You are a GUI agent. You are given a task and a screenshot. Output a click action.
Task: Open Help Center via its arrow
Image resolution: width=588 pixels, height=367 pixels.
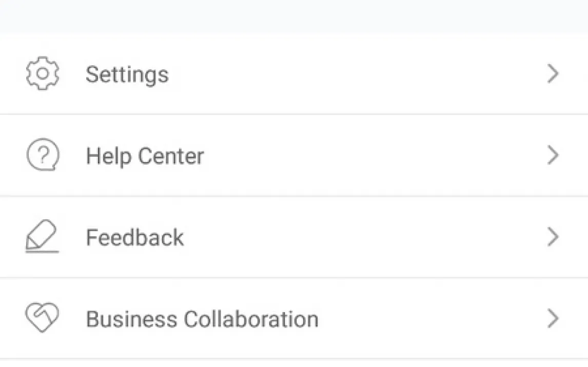coord(553,155)
